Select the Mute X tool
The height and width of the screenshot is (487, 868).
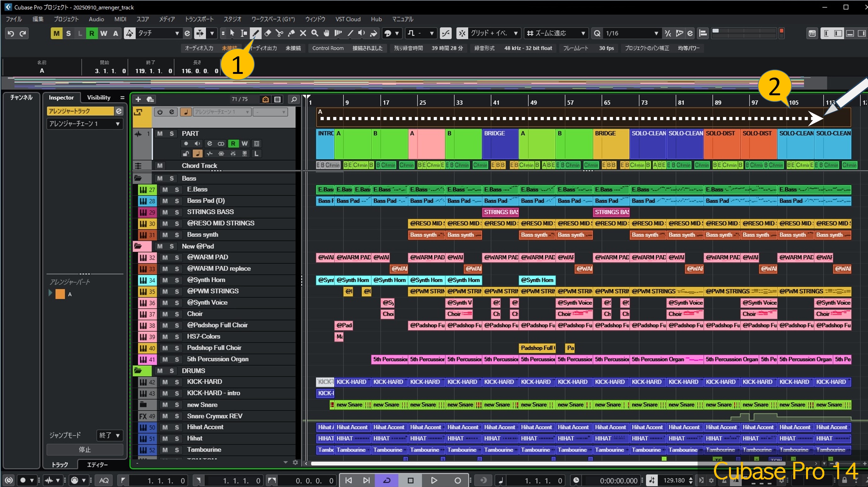303,33
